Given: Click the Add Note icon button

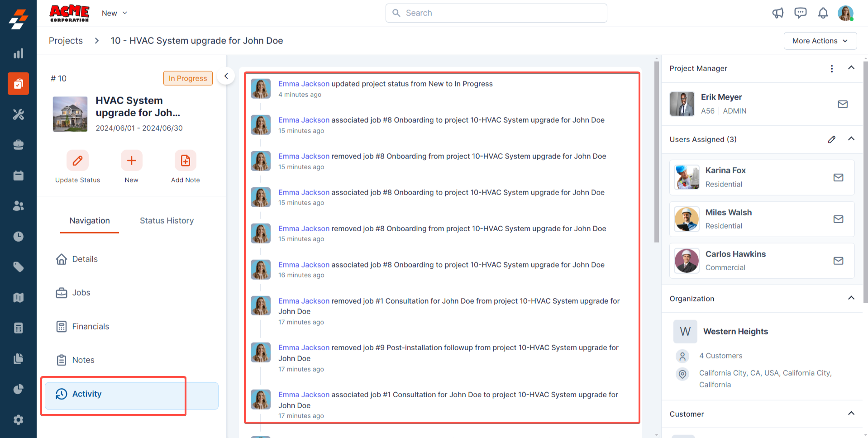Looking at the screenshot, I should tap(186, 161).
